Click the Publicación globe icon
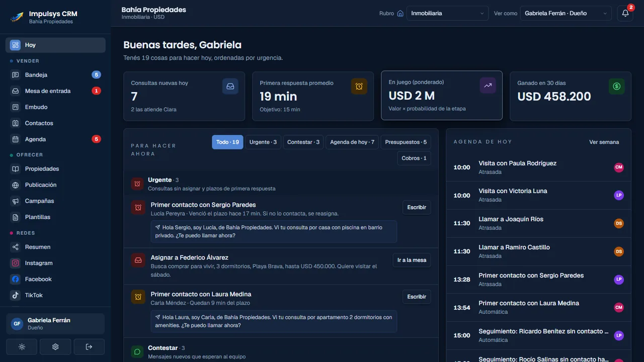The width and height of the screenshot is (644, 362). pyautogui.click(x=16, y=185)
